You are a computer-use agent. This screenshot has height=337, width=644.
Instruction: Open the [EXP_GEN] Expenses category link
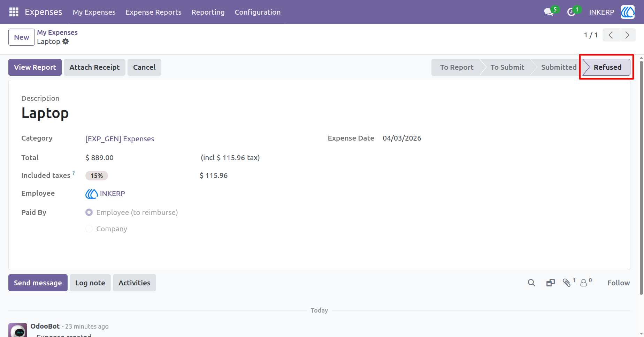click(120, 139)
